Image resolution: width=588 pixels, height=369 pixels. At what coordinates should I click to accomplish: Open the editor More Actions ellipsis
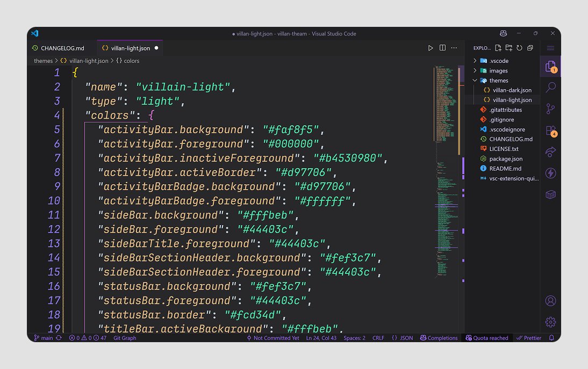point(454,48)
